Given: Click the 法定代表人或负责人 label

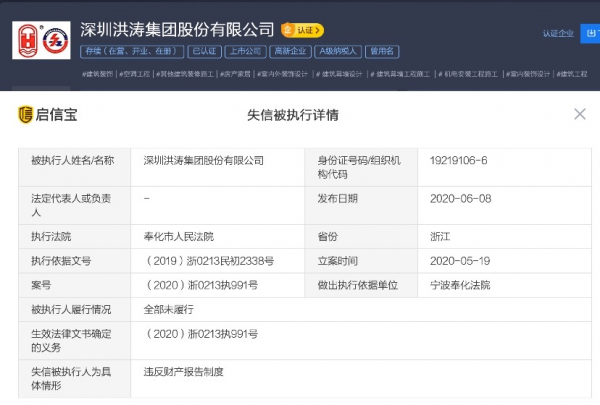Looking at the screenshot, I should click(x=71, y=205).
